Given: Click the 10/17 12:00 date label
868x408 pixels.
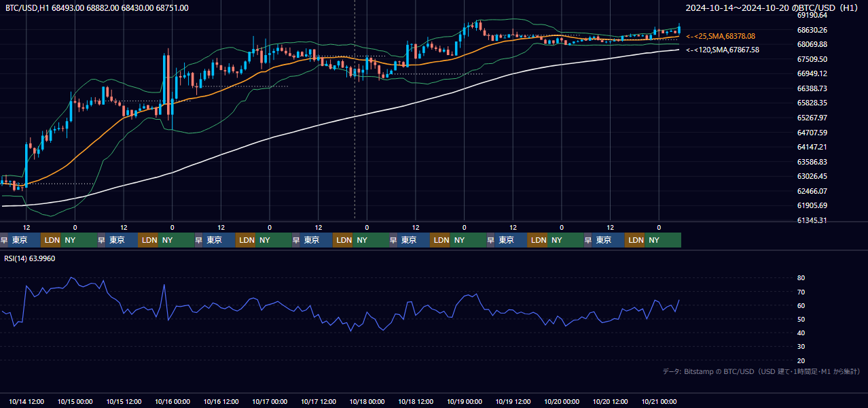Looking at the screenshot, I should pyautogui.click(x=318, y=402).
